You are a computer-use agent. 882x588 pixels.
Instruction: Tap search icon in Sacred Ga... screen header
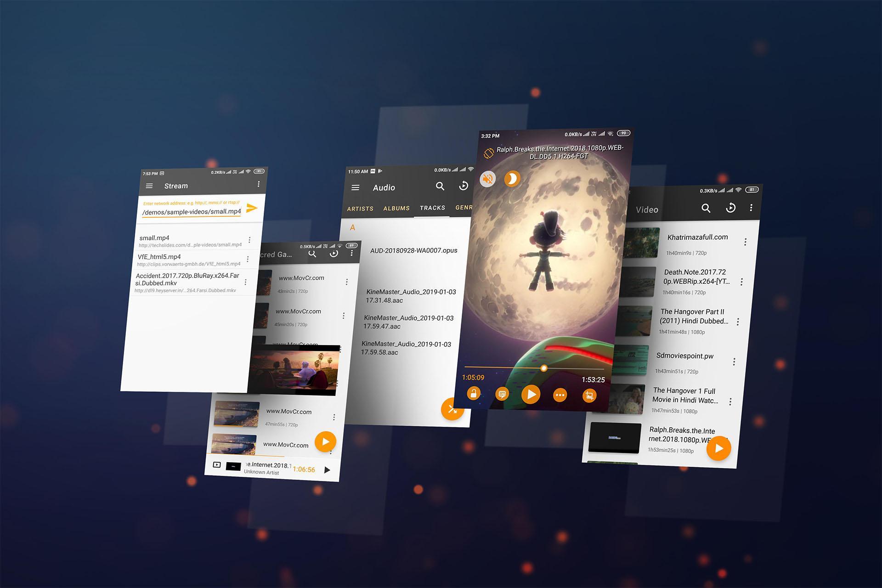(x=312, y=253)
